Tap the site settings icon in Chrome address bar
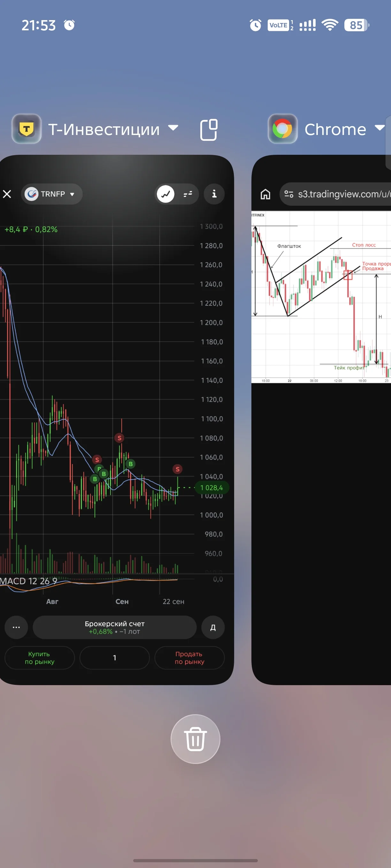 point(289,194)
